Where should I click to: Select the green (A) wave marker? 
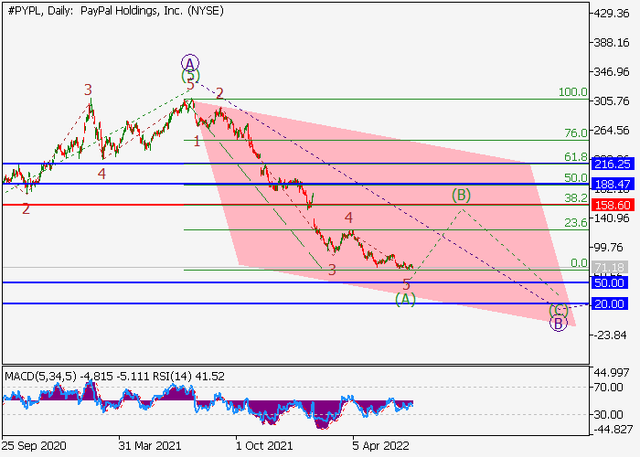[405, 299]
